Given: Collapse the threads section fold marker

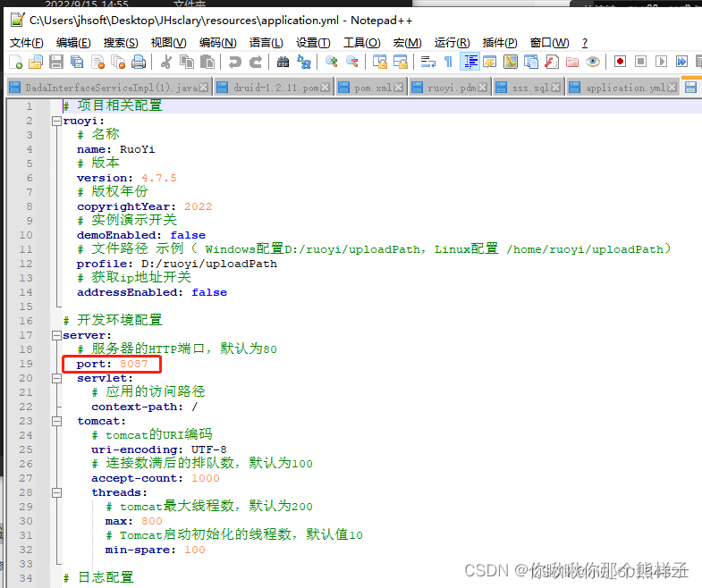Looking at the screenshot, I should pos(56,492).
